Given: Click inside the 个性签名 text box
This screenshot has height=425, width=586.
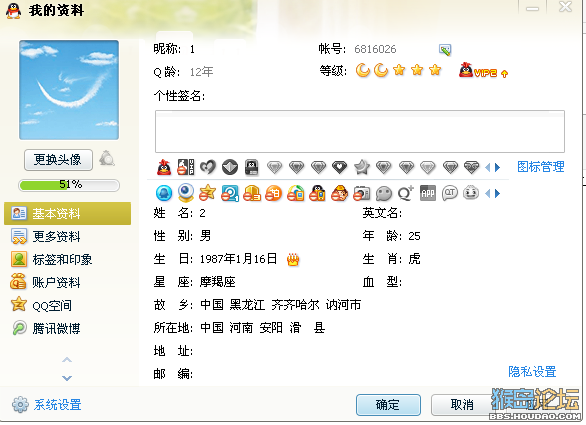Looking at the screenshot, I should click(360, 131).
